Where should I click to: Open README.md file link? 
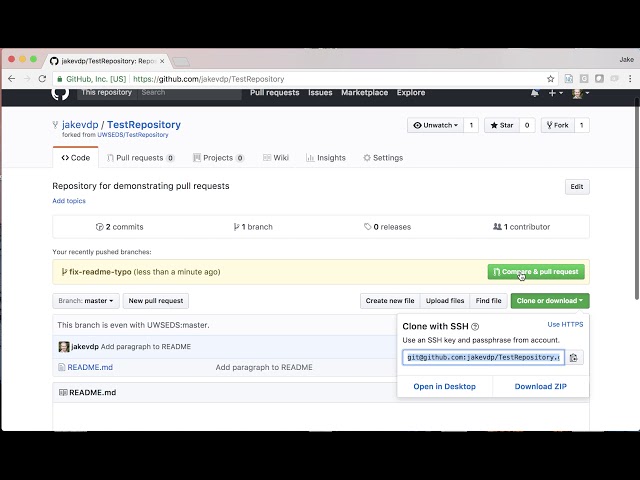pos(90,367)
